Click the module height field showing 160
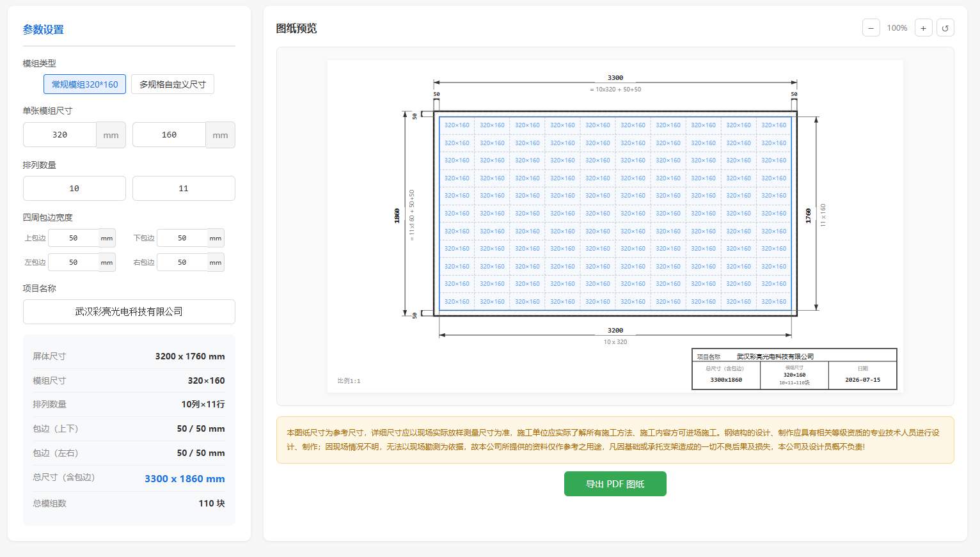The width and height of the screenshot is (980, 557). (170, 135)
